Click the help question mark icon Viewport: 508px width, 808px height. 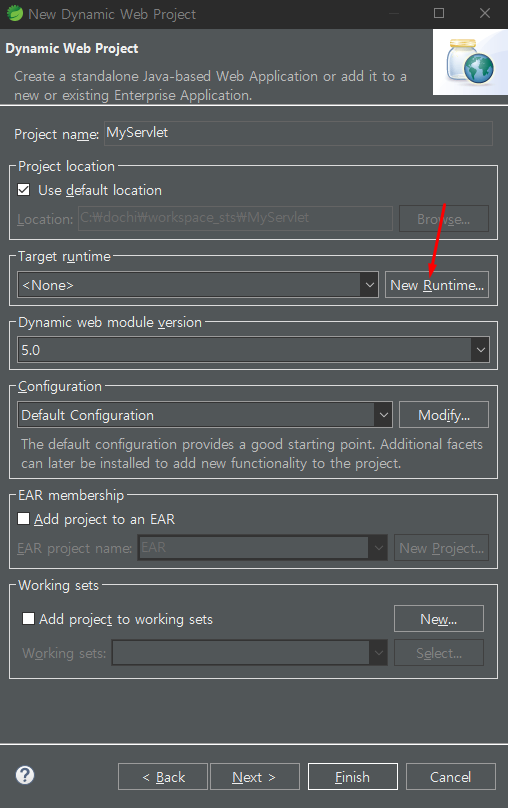tap(25, 775)
